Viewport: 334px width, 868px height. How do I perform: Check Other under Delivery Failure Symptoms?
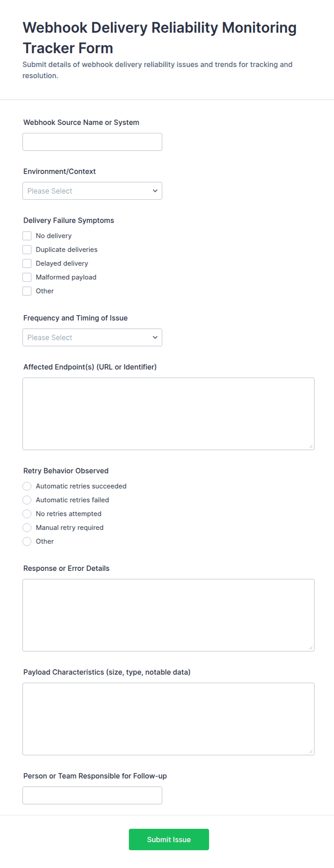[x=27, y=291]
